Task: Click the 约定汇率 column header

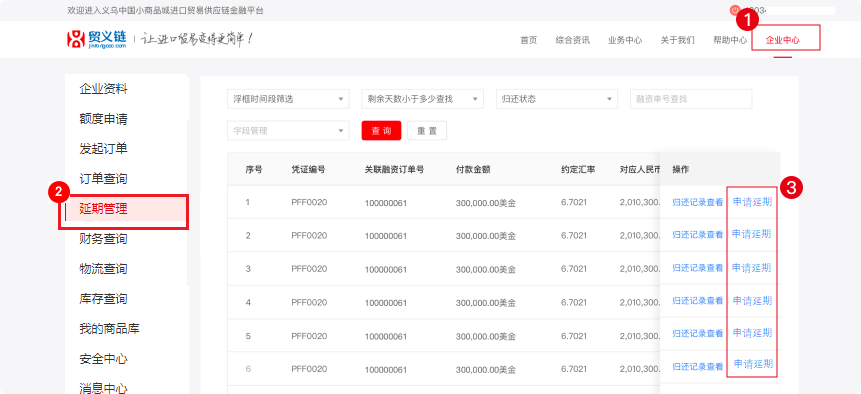Action: (578, 170)
